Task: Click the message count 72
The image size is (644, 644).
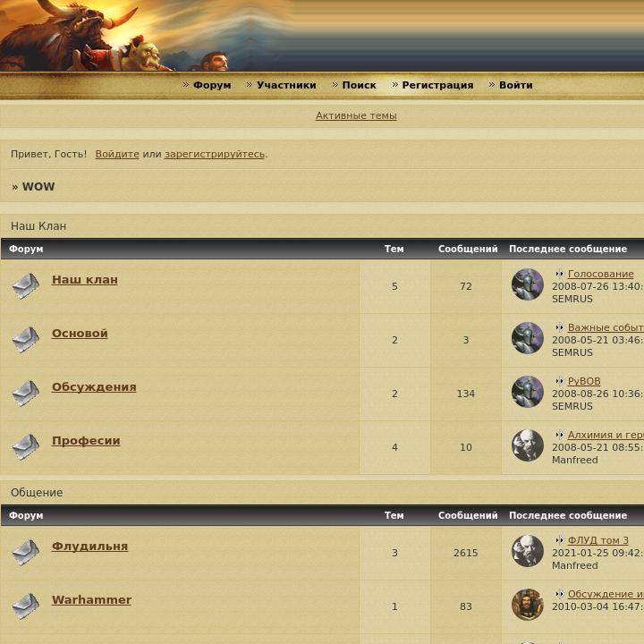Action: (466, 286)
